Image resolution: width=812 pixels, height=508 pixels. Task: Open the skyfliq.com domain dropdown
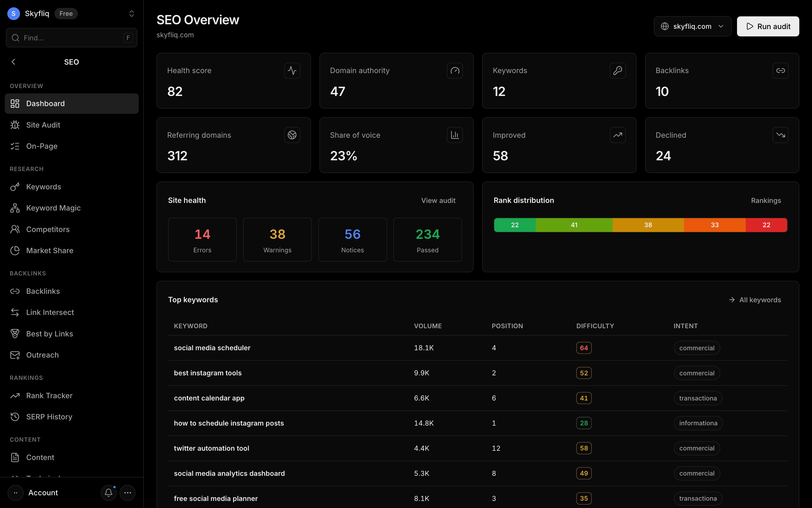coord(692,26)
